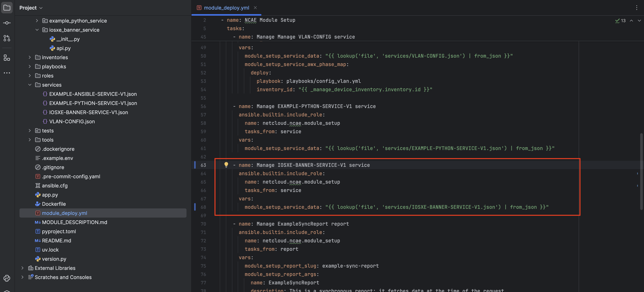Select the module_deploy.yml editor tab
This screenshot has height=292, width=644.
[x=226, y=8]
